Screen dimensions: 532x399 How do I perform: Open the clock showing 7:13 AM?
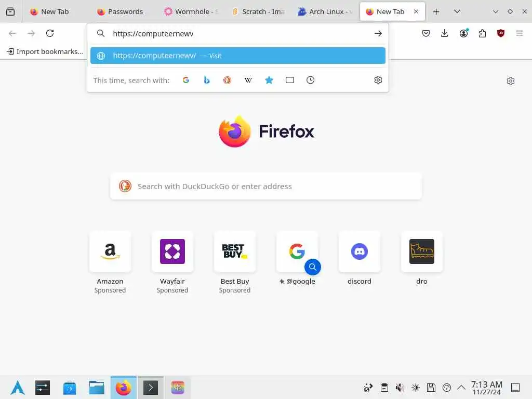click(486, 388)
